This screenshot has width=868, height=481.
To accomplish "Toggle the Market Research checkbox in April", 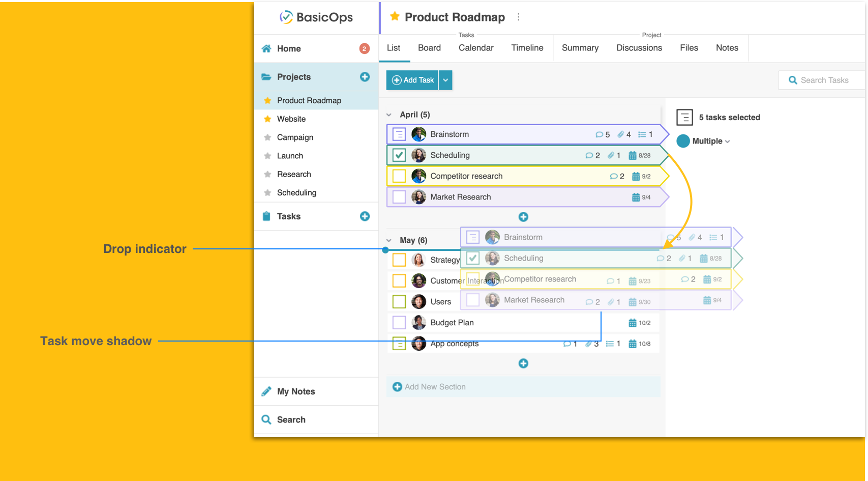I will click(399, 197).
